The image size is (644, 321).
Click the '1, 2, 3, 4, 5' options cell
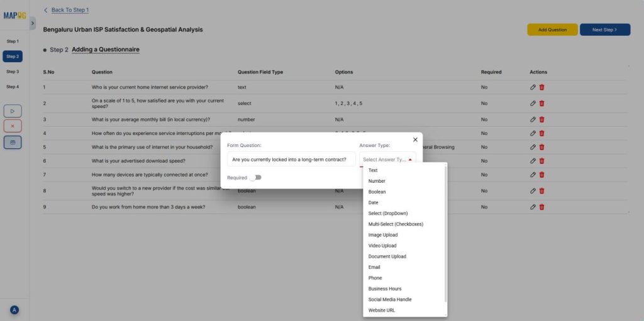pos(348,104)
